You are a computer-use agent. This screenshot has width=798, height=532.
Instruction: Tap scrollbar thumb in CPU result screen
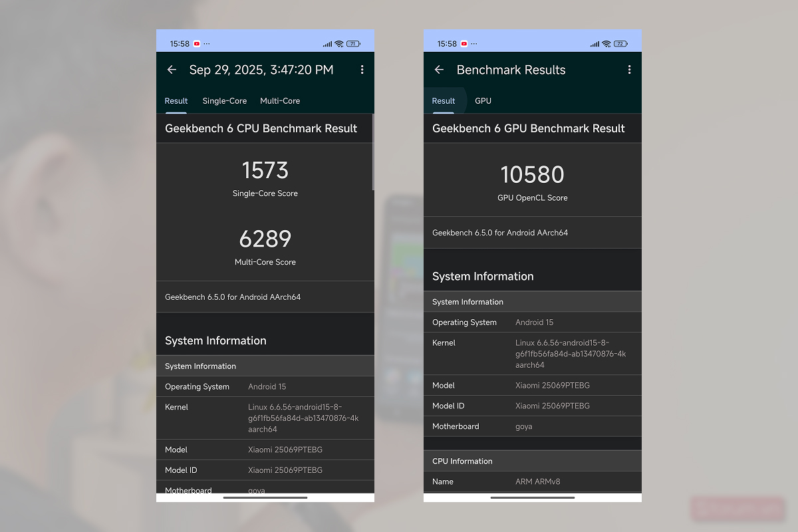[x=373, y=153]
